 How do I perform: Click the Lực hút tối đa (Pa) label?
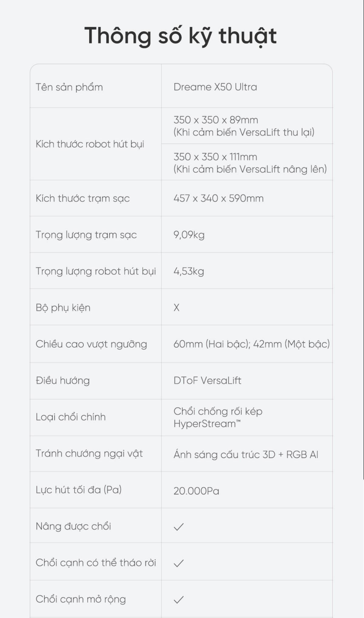click(x=79, y=490)
